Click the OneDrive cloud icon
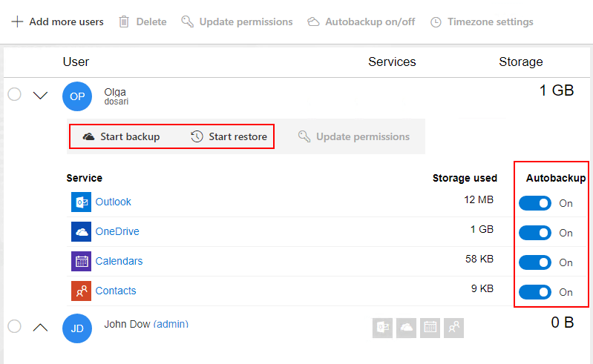 tap(81, 231)
